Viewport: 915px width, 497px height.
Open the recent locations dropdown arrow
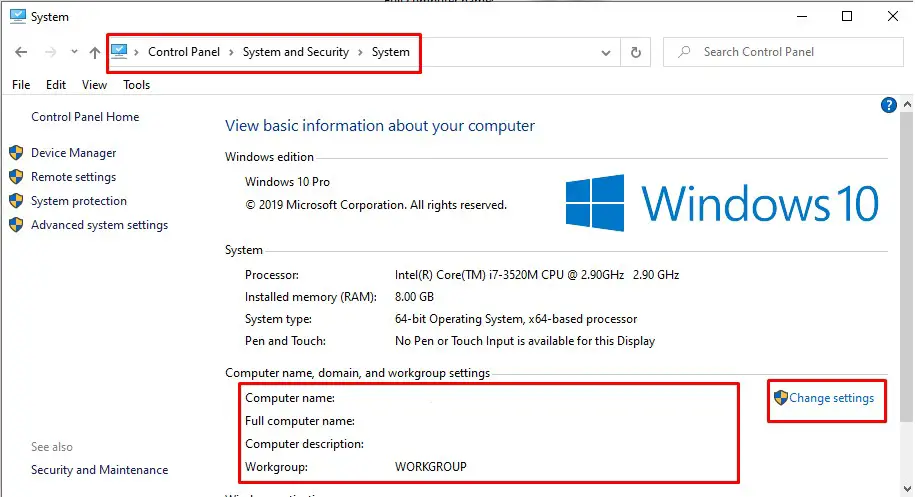click(74, 51)
